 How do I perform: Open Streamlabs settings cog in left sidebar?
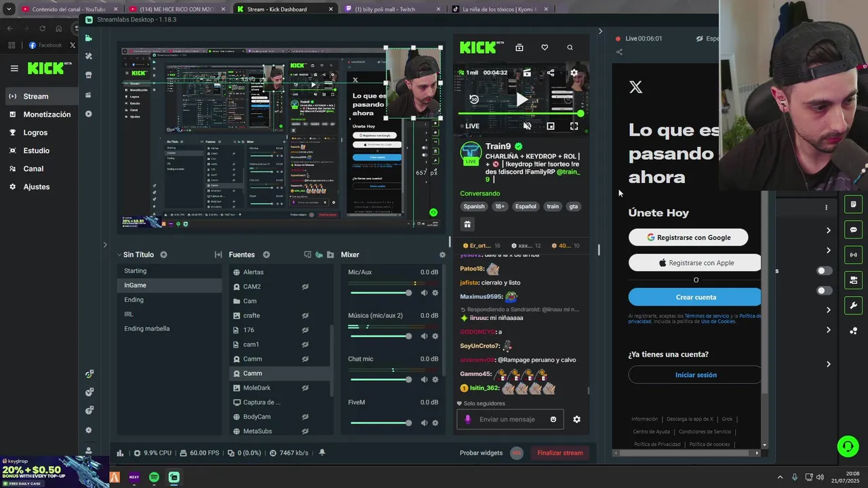click(x=89, y=430)
